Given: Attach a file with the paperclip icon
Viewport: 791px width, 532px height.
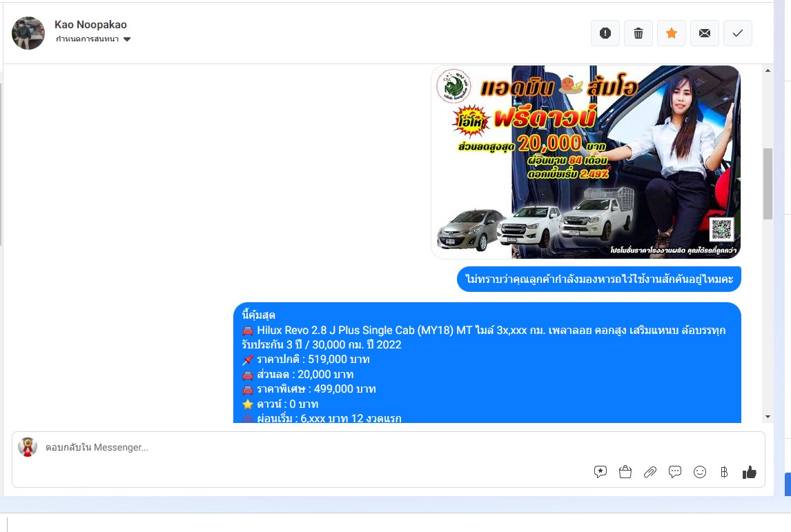Looking at the screenshot, I should 650,472.
